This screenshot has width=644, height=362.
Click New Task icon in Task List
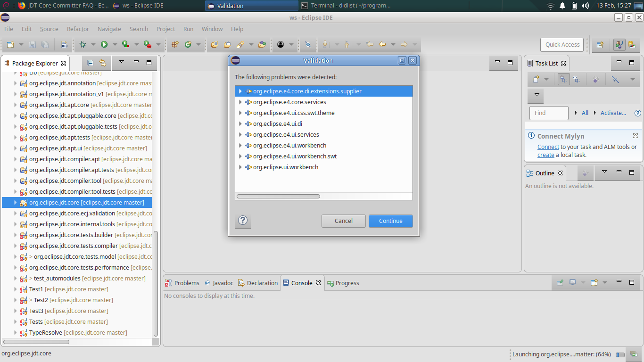(x=536, y=79)
